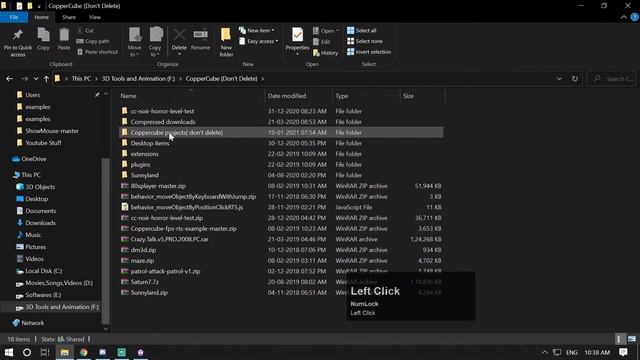Sort by Name column header
The height and width of the screenshot is (360, 640).
191,96
